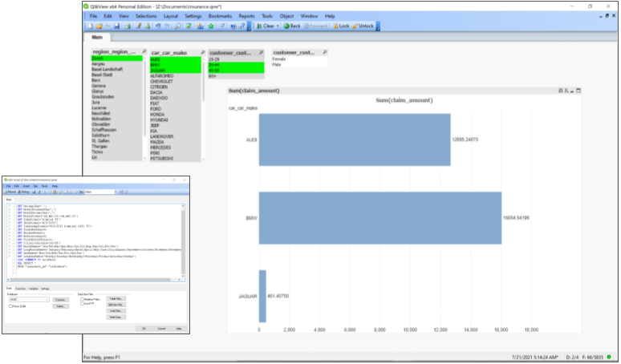Click the QlikView File button
The height and width of the screenshot is (364, 621).
click(x=116, y=305)
